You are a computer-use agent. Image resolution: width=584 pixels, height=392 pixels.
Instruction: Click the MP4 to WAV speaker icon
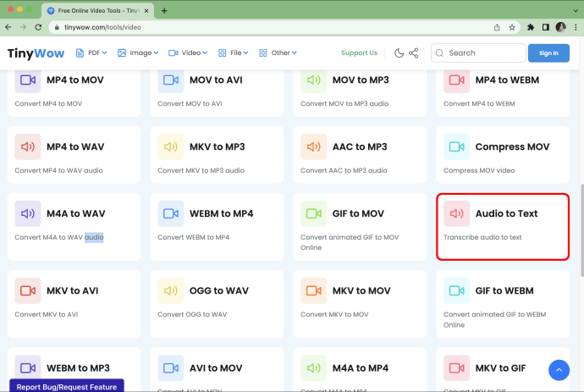point(28,146)
